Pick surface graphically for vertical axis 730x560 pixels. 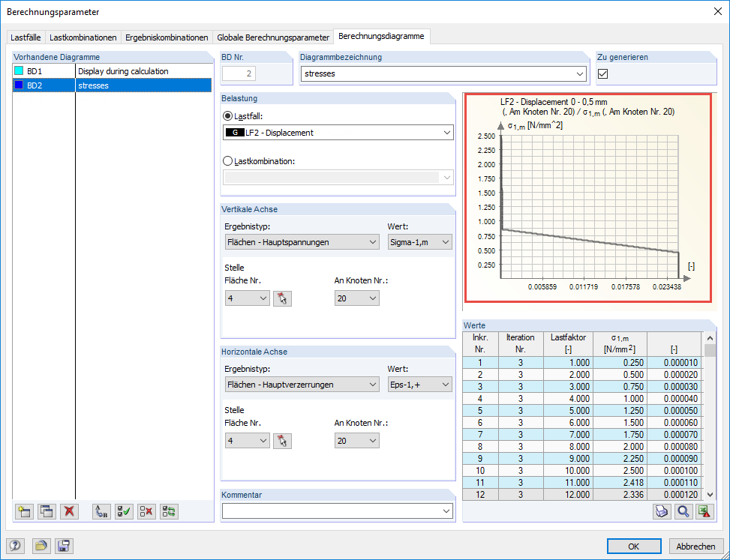point(282,298)
